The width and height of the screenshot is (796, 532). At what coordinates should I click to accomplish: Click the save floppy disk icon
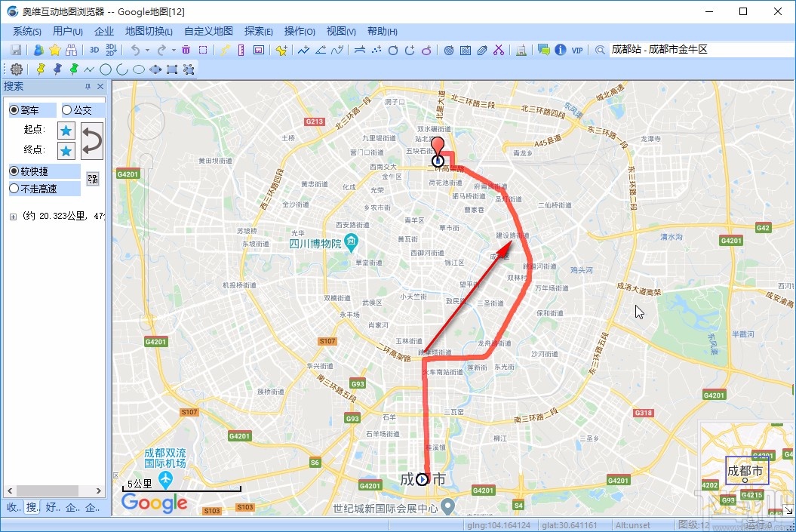point(17,50)
